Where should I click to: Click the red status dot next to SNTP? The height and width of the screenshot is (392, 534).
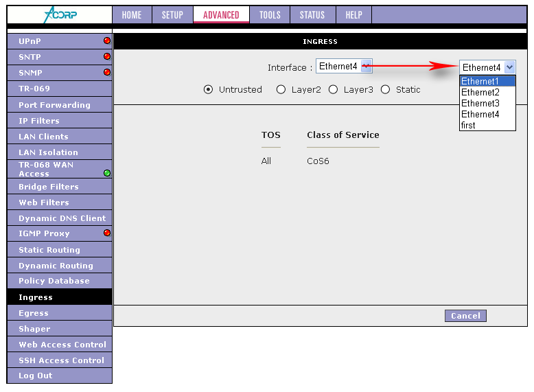[107, 56]
